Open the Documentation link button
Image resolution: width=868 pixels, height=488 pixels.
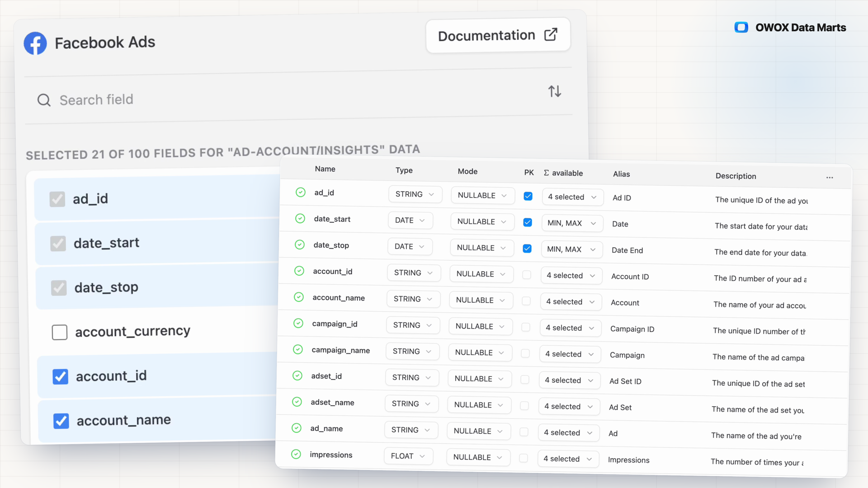coord(498,35)
